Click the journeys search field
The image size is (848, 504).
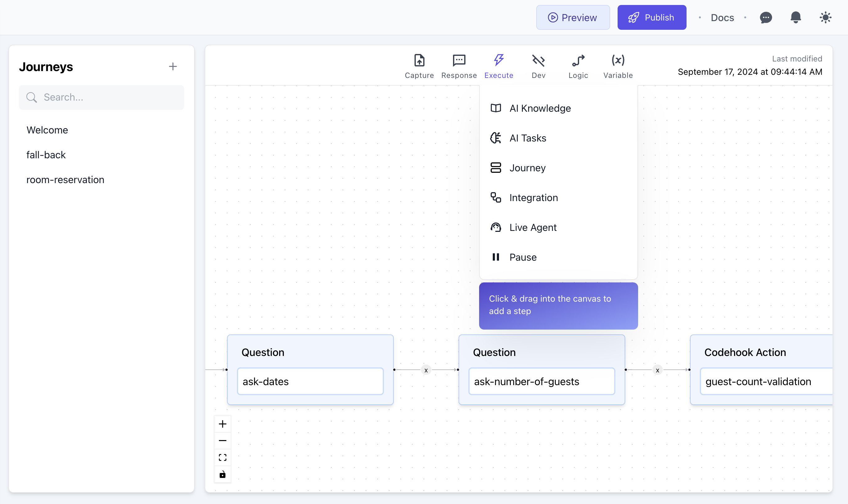102,97
